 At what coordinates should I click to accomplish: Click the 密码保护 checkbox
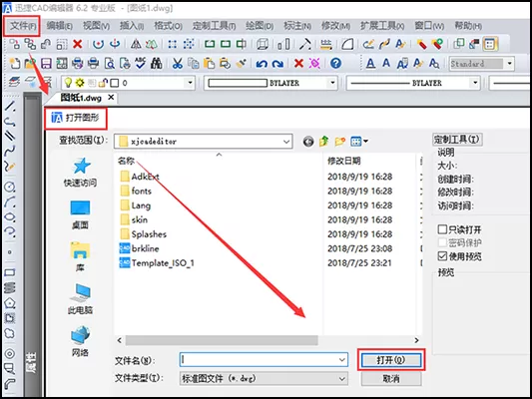(x=442, y=242)
